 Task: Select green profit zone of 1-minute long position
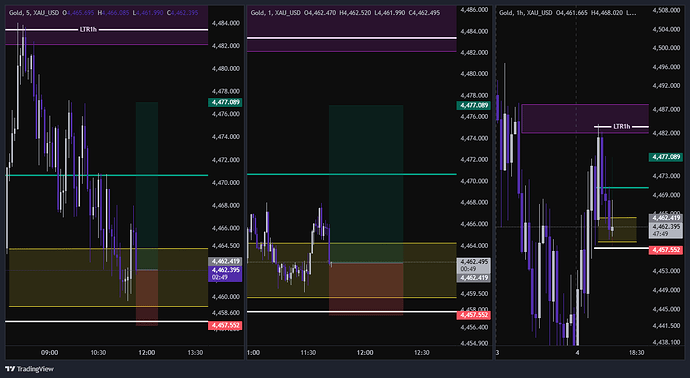366,183
